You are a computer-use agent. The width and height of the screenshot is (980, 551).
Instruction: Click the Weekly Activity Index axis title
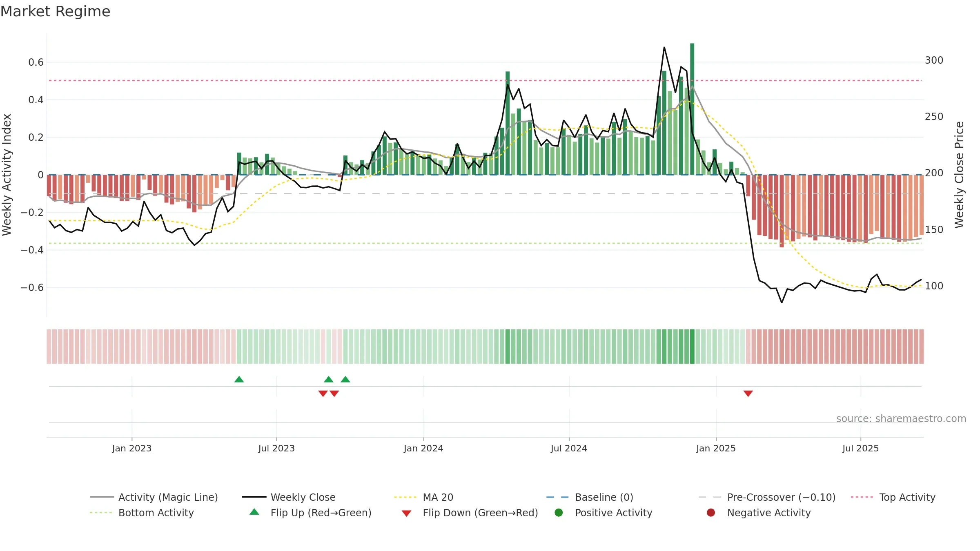7,175
